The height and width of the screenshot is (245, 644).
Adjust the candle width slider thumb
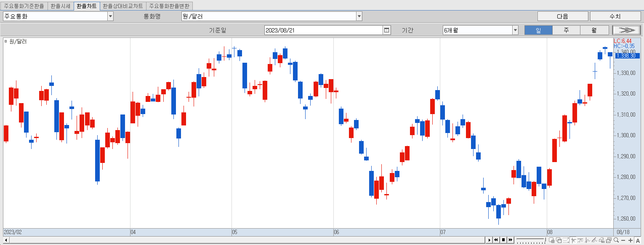coord(545,240)
